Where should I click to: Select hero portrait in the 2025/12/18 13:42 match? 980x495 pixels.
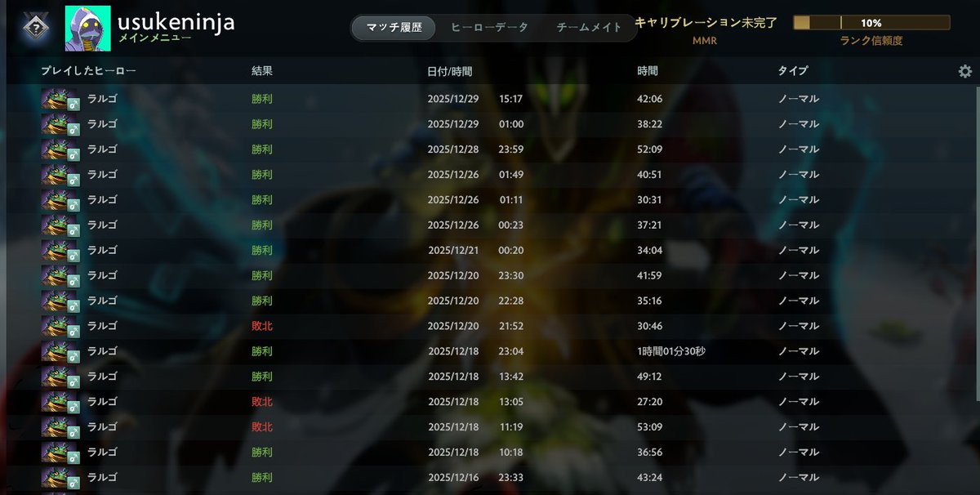(x=60, y=377)
